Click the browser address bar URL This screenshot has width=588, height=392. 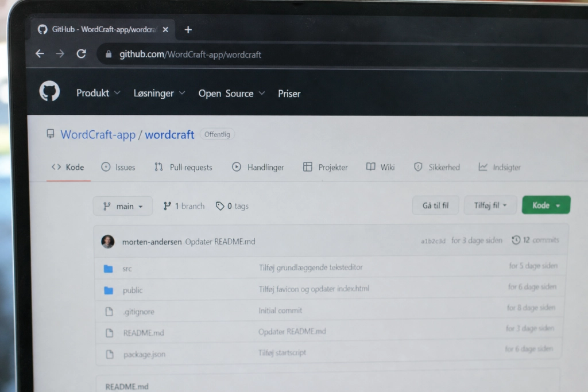(x=190, y=55)
